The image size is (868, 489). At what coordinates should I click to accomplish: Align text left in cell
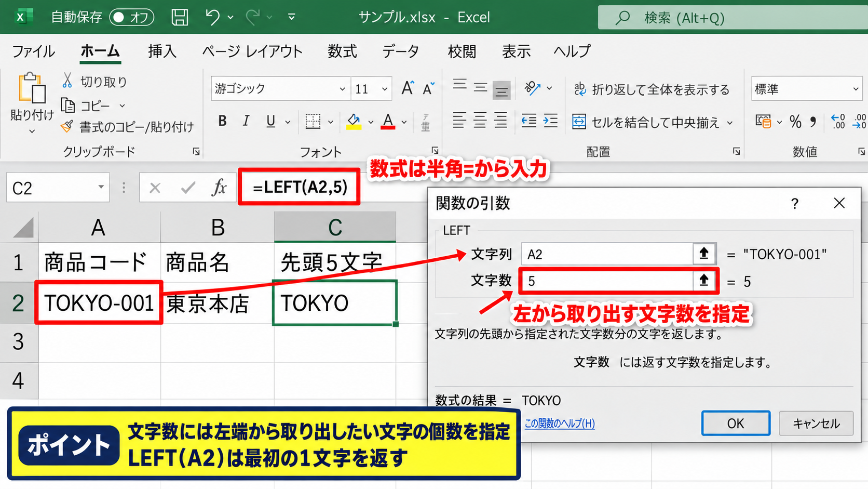point(459,121)
